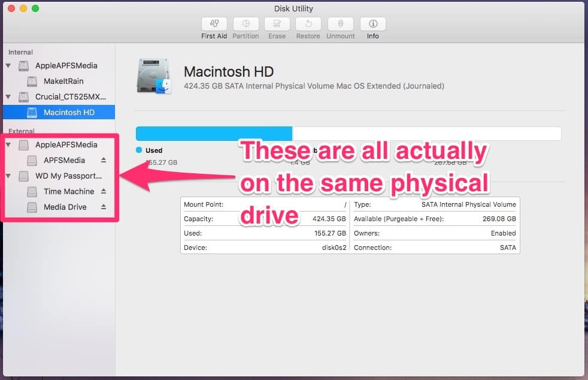Click the Type value SATA Internal Physical Volume

[469, 204]
